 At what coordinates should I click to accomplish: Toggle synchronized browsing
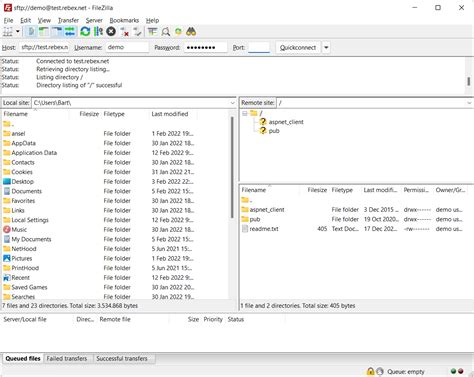178,32
